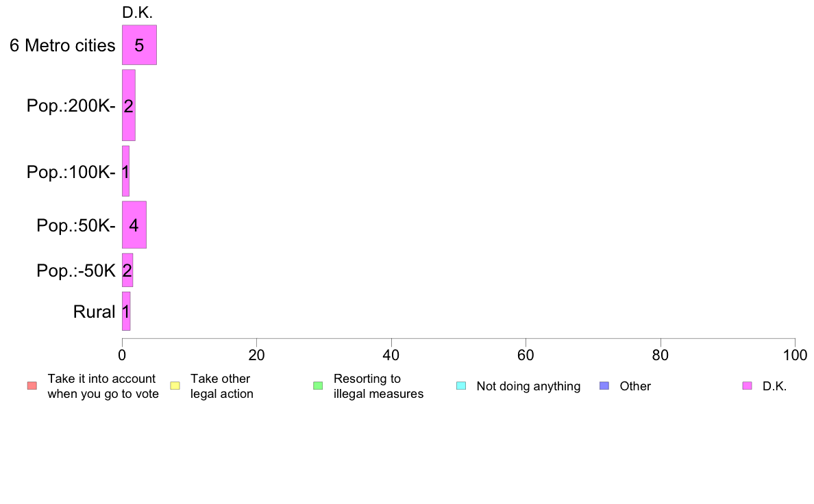Click the axis tick label 100
Image resolution: width=814 pixels, height=504 pixels.
coord(795,355)
